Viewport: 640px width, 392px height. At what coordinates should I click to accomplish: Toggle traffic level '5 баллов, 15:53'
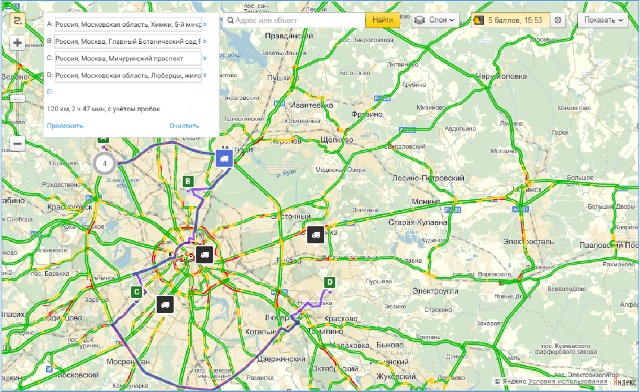pos(511,20)
